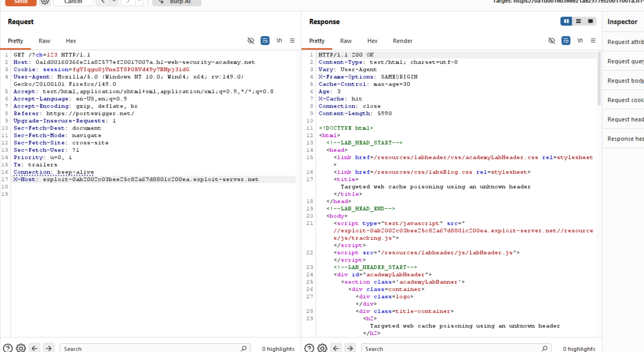Open Response panel hamburger menu
Screen dimensions: 644x352
tap(593, 41)
